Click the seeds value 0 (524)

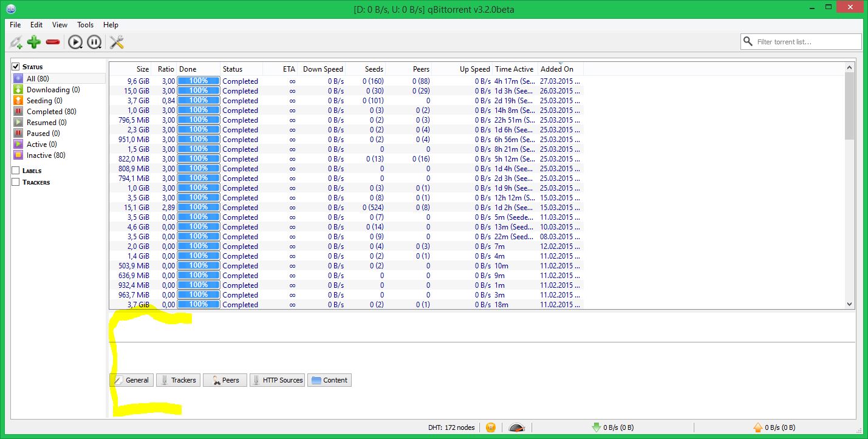point(373,208)
